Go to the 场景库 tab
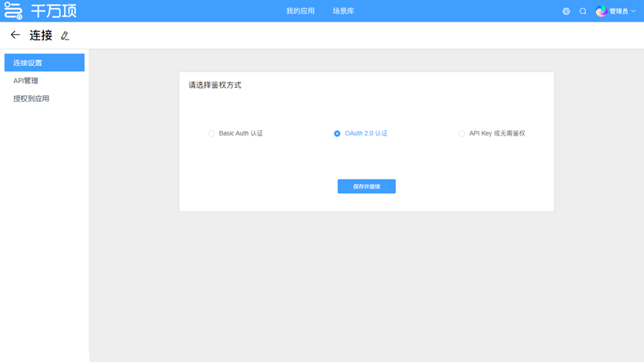Image resolution: width=644 pixels, height=362 pixels. pos(343,11)
